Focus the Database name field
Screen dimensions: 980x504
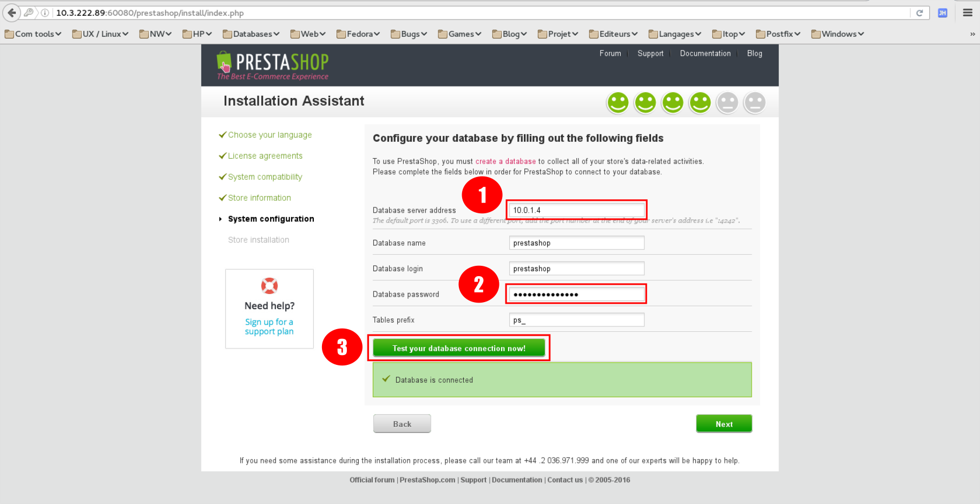tap(576, 243)
